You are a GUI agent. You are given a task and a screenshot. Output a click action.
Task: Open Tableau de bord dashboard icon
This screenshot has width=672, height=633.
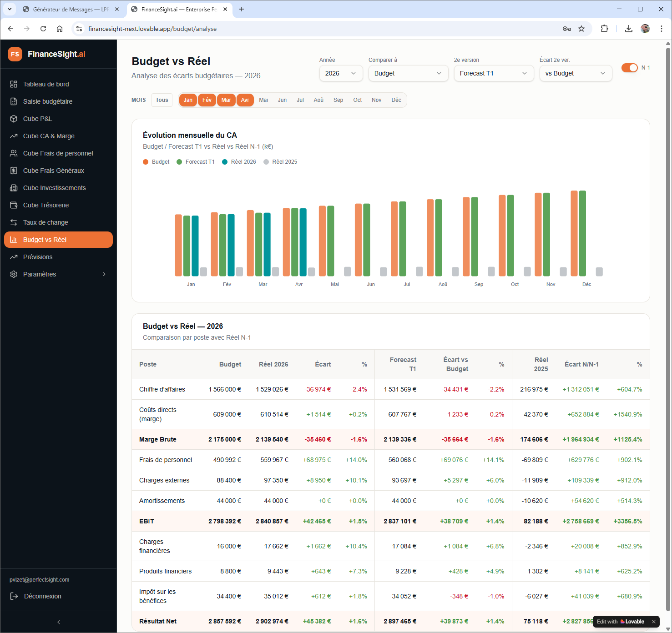click(x=14, y=84)
